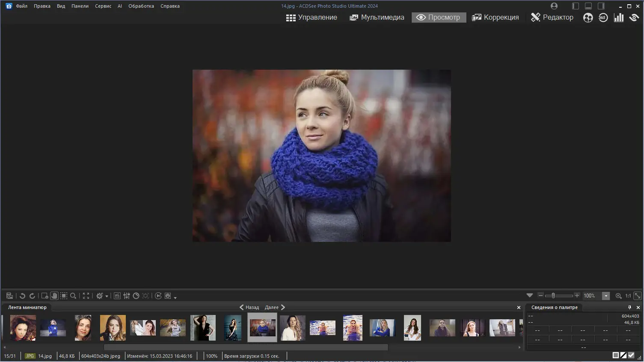Toggle the left panel layout button
Screen dimensions: 644x362
tap(576, 6)
